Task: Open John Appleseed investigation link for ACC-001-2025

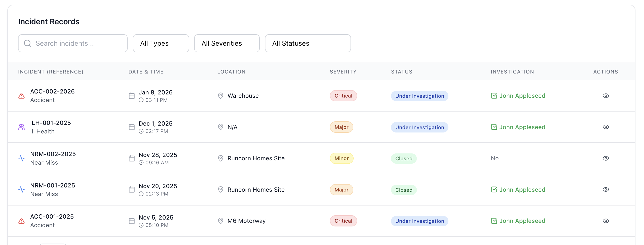Action: tap(522, 221)
